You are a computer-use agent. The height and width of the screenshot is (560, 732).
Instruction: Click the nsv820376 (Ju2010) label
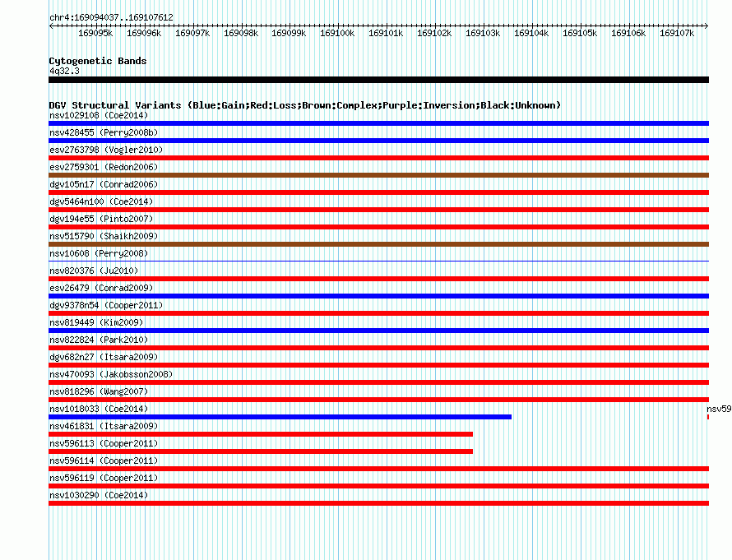click(x=94, y=271)
